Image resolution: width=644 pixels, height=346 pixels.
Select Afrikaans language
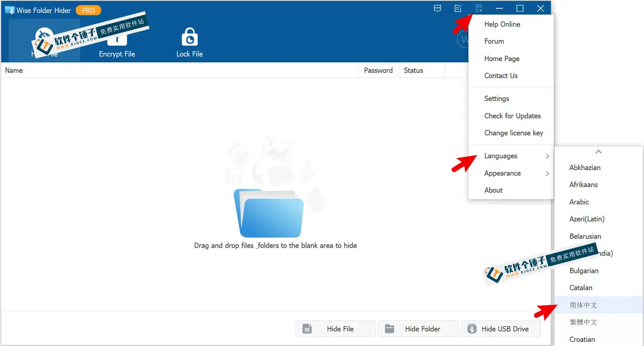click(599, 185)
